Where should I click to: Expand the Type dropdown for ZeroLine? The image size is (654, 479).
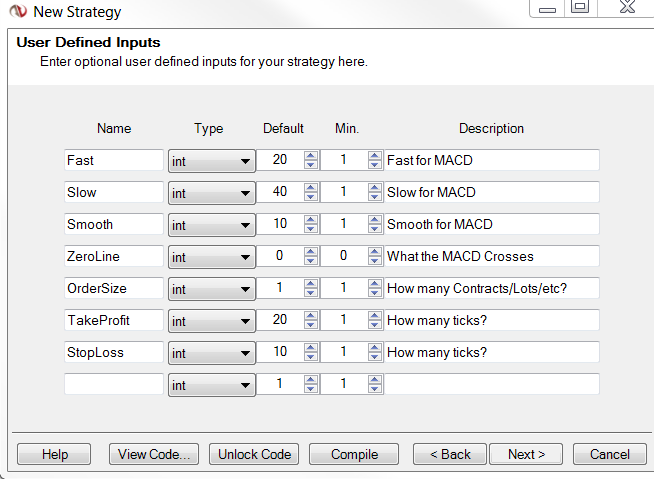tap(211, 257)
